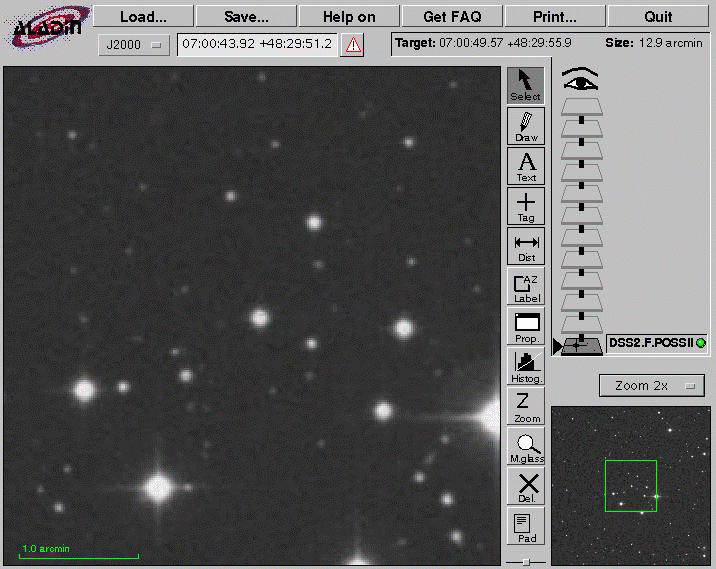Pick the Text annotation tool
Viewport: 716px width, 569px height.
[x=526, y=166]
